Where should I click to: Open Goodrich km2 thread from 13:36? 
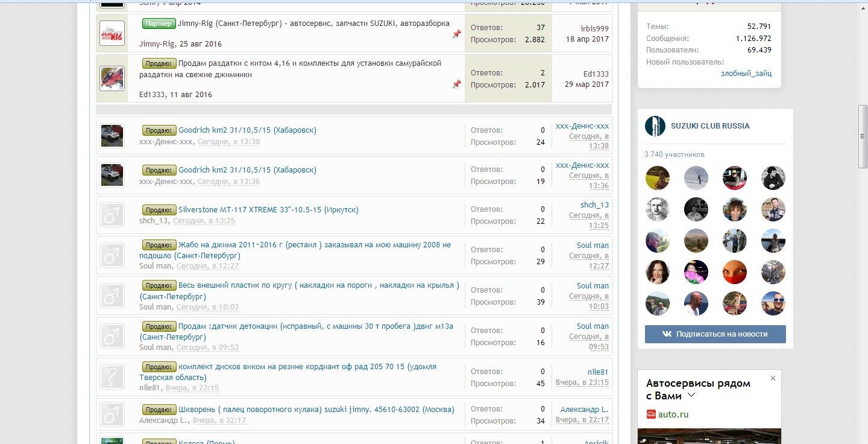pyautogui.click(x=247, y=170)
